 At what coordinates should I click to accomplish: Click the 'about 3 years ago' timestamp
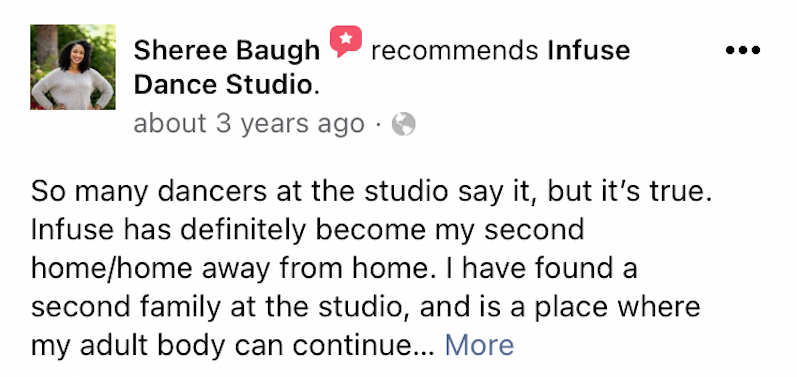(249, 124)
